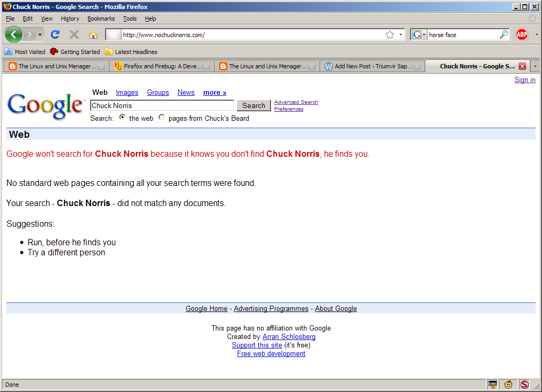Click the Support this site link
The image size is (542, 392).
(257, 345)
